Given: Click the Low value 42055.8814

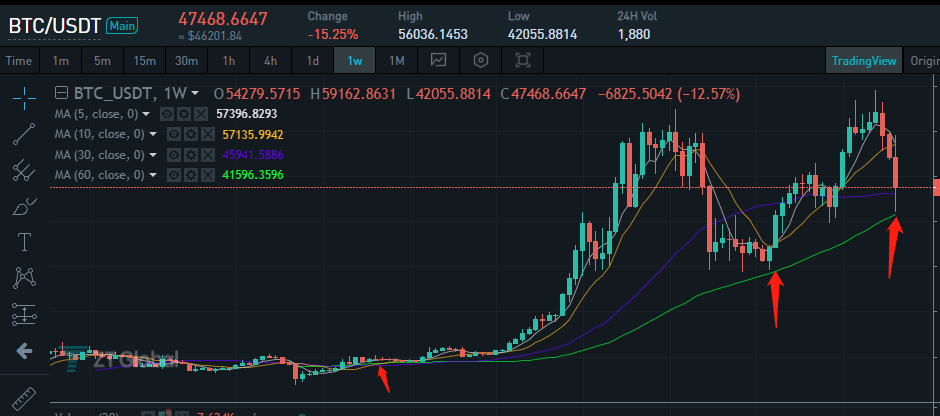Looking at the screenshot, I should [x=543, y=35].
